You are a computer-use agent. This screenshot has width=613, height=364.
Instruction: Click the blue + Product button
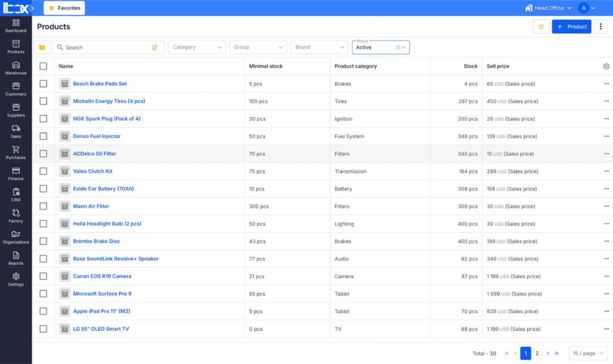[571, 26]
